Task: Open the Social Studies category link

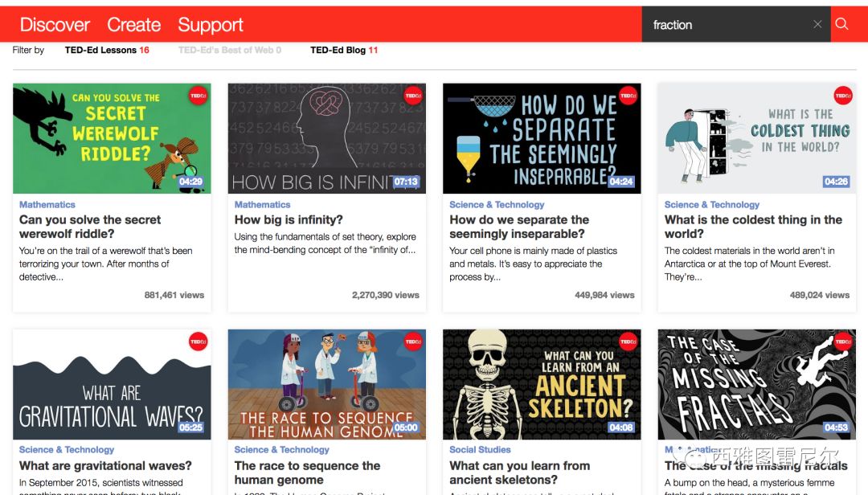Action: (x=480, y=450)
